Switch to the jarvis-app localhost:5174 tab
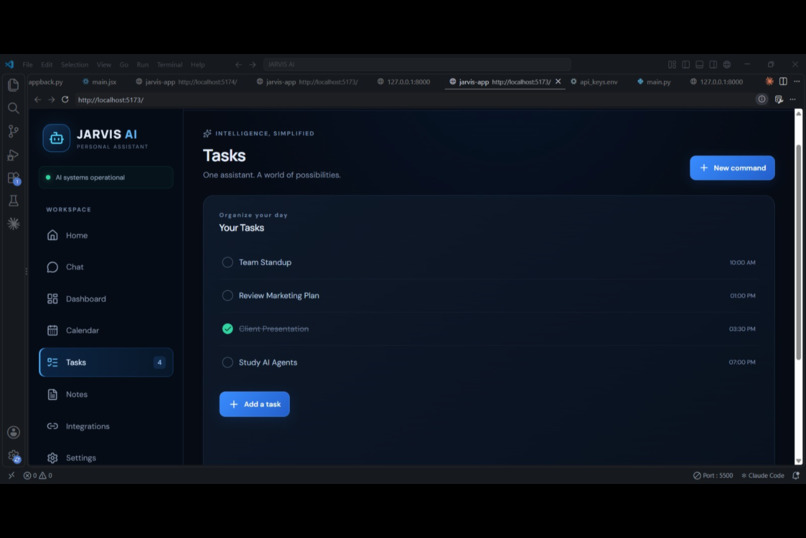 coord(186,82)
